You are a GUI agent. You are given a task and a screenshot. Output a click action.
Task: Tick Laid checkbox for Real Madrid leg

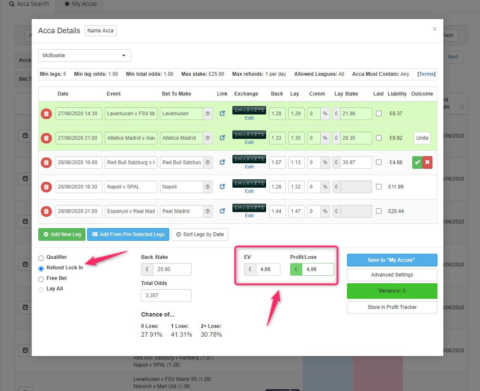(x=379, y=211)
